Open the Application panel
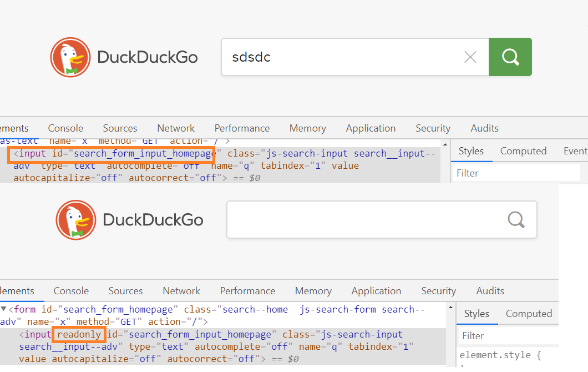This screenshot has width=588, height=372. (x=371, y=128)
